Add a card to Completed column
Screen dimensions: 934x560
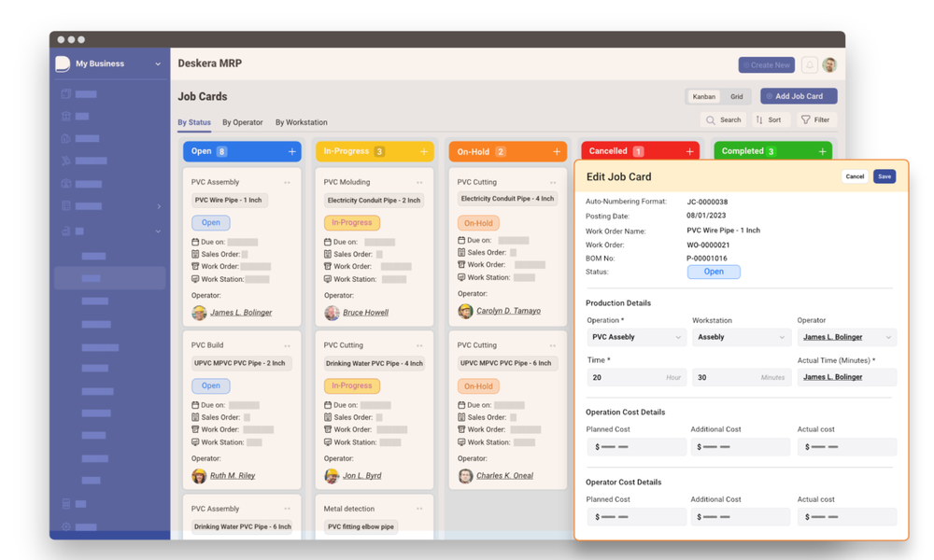pyautogui.click(x=822, y=152)
